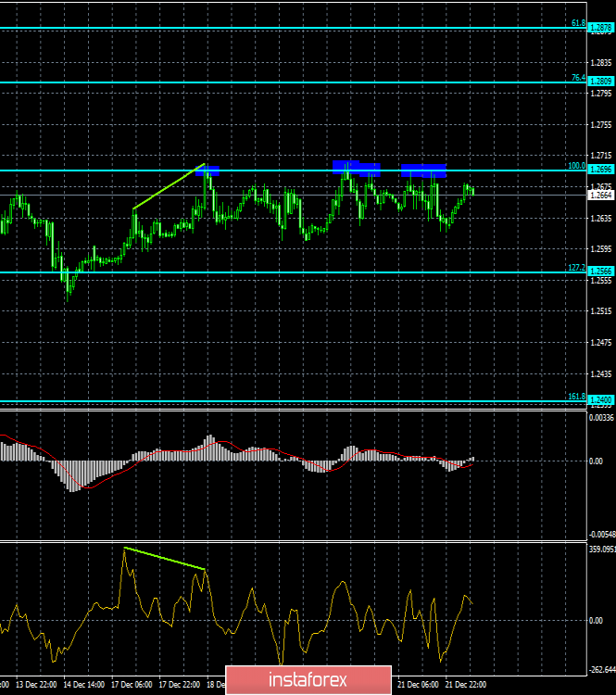Select the 1.2566 price tag
The image size is (616, 695).
pos(601,271)
